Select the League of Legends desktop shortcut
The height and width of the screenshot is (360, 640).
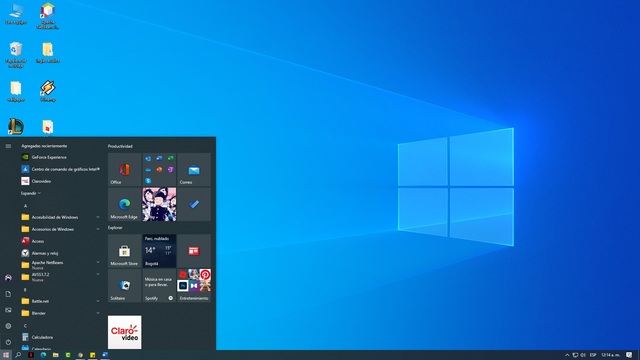pos(16,127)
